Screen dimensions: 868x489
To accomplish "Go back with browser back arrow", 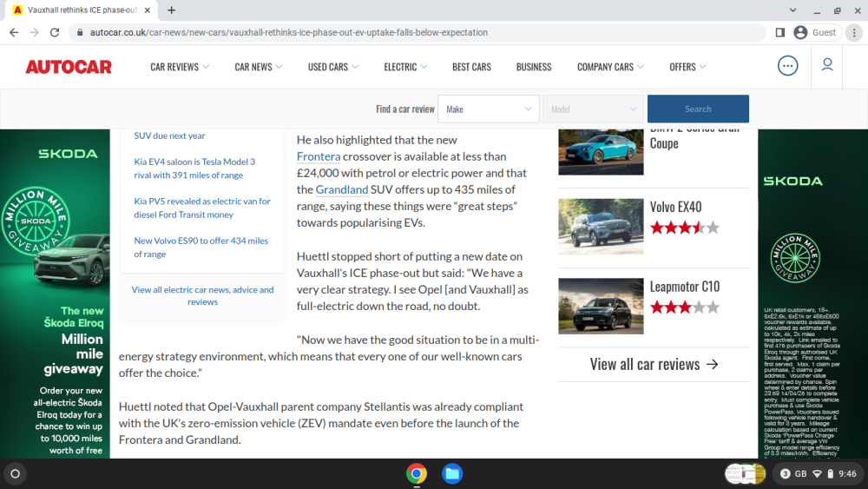I will (14, 33).
